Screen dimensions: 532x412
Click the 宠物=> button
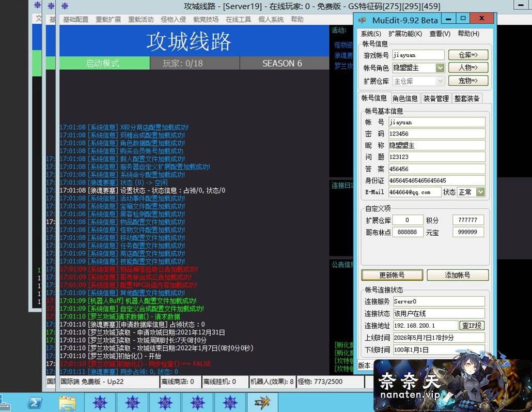click(468, 81)
